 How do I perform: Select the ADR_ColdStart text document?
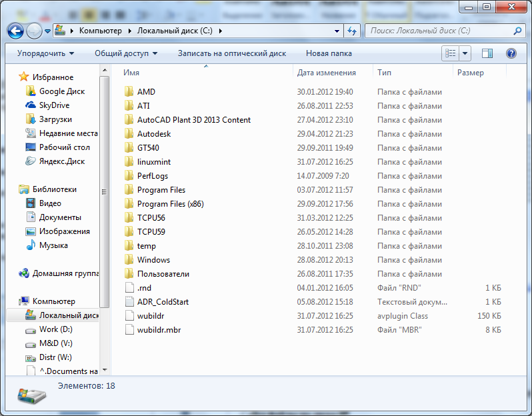(157, 301)
